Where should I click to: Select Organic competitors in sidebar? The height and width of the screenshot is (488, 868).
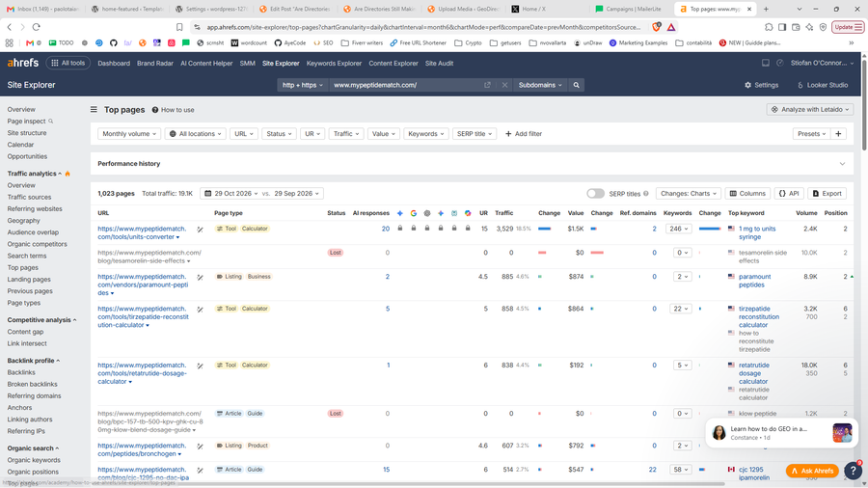pyautogui.click(x=37, y=244)
